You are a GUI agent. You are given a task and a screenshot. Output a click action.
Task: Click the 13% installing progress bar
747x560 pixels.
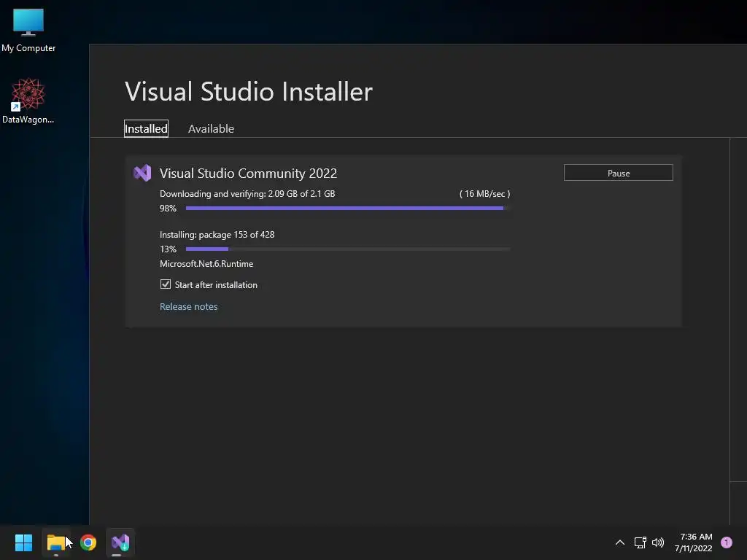[348, 249]
